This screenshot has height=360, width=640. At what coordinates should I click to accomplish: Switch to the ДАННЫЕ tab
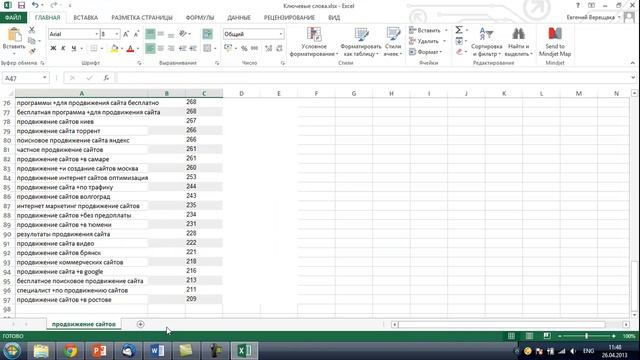click(239, 18)
